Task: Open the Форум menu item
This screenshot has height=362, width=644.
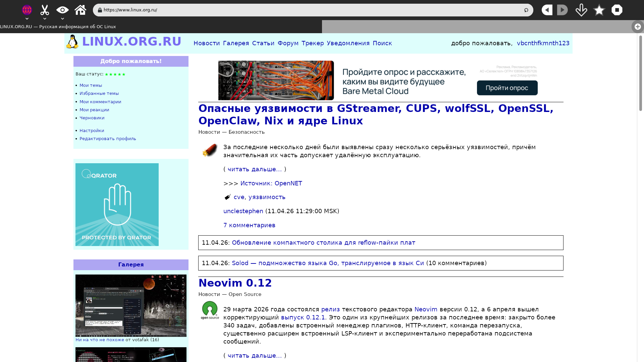Action: click(288, 43)
